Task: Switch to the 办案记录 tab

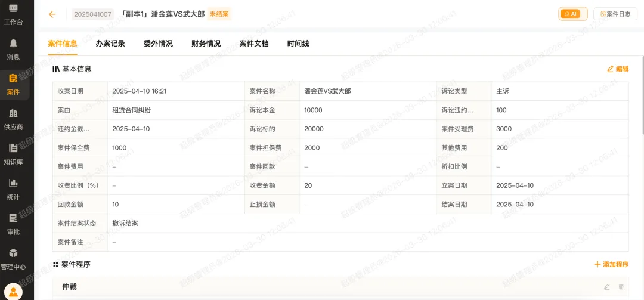Action: point(110,44)
